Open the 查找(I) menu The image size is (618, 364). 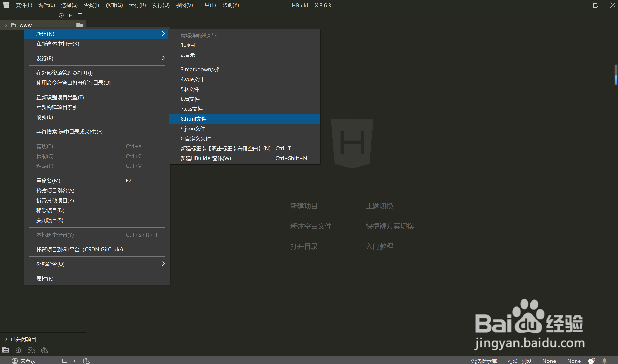pos(91,5)
